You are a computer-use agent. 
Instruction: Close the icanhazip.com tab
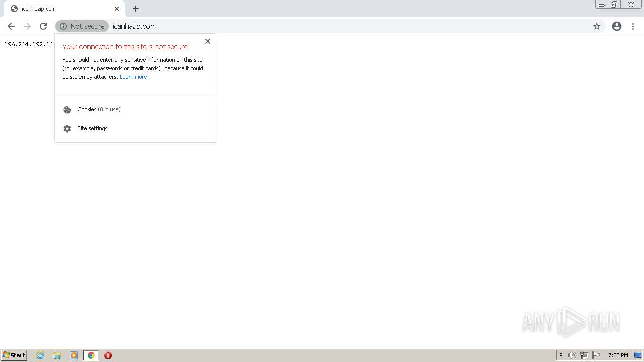coord(117,9)
